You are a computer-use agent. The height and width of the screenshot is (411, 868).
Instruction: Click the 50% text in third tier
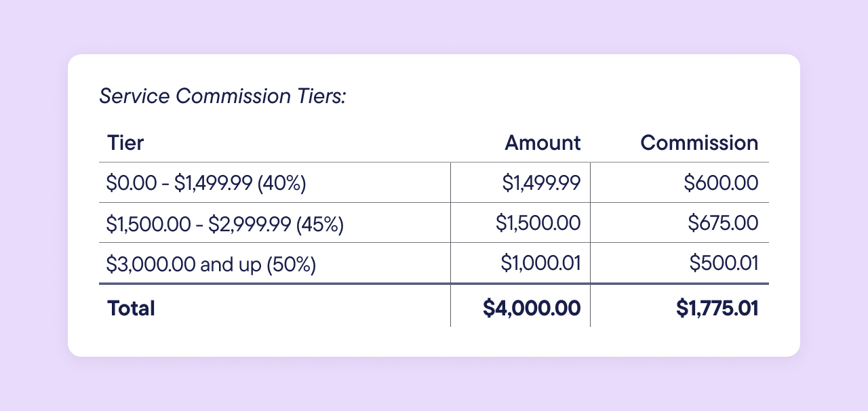(292, 263)
